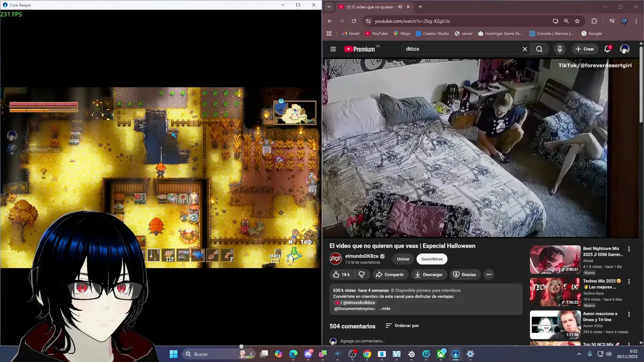Expand description with ...más
Image resolution: width=644 pixels, height=362 pixels.
[x=384, y=309]
